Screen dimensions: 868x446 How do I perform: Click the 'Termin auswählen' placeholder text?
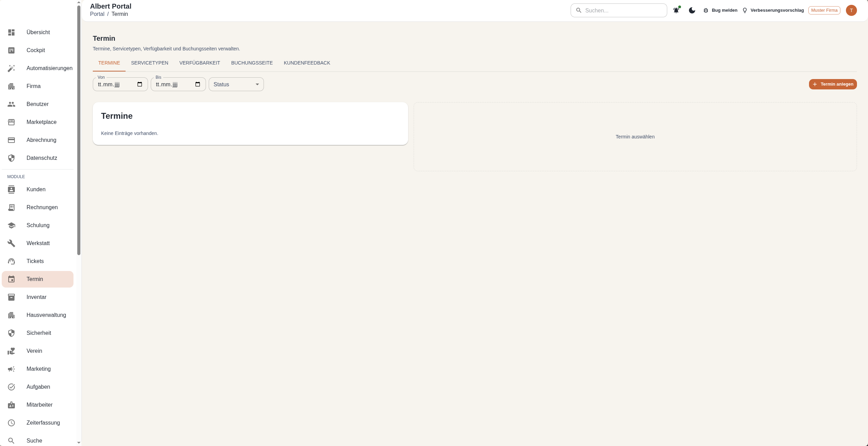(635, 137)
